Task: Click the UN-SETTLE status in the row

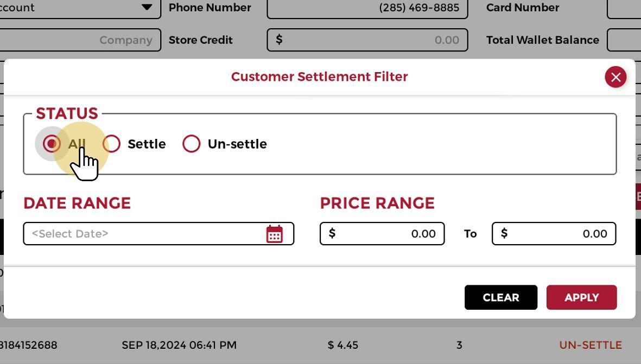Action: (x=591, y=345)
